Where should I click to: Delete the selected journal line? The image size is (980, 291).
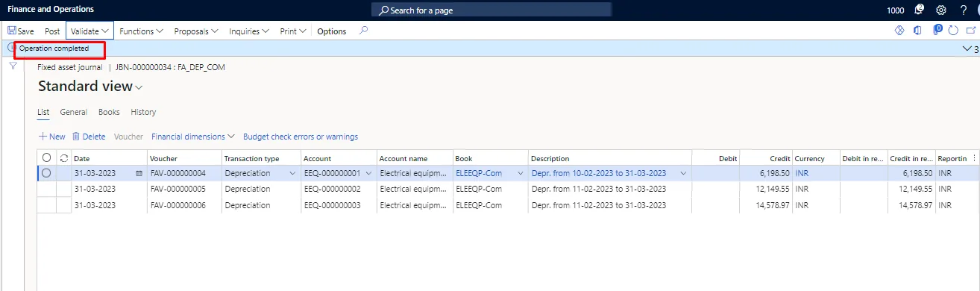coord(89,137)
